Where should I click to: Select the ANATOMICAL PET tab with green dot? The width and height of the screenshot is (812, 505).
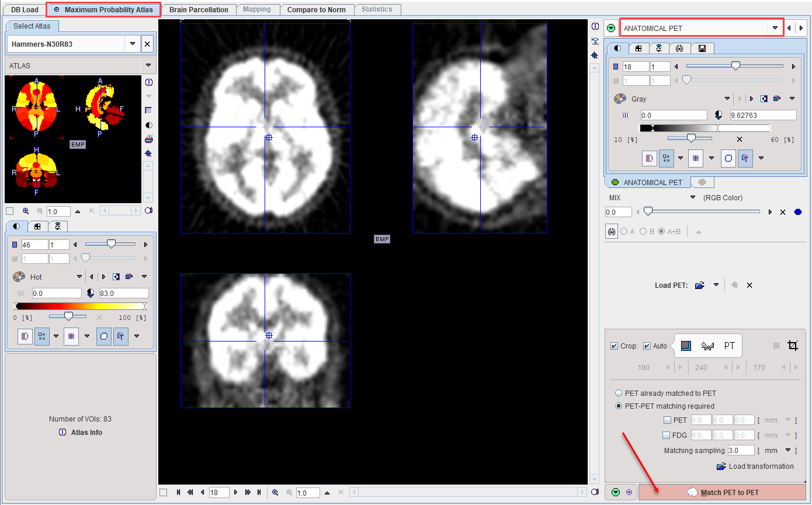[647, 182]
